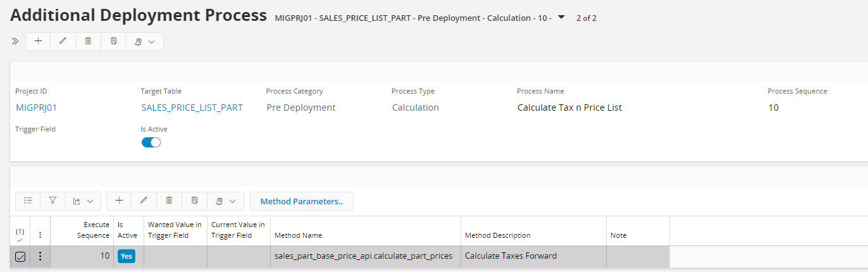Click the filter funnel icon
This screenshot has height=272, width=868.
(53, 201)
